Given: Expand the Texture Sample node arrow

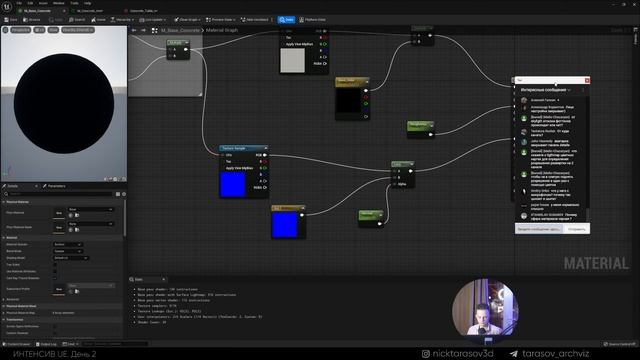Looking at the screenshot, I should point(265,148).
